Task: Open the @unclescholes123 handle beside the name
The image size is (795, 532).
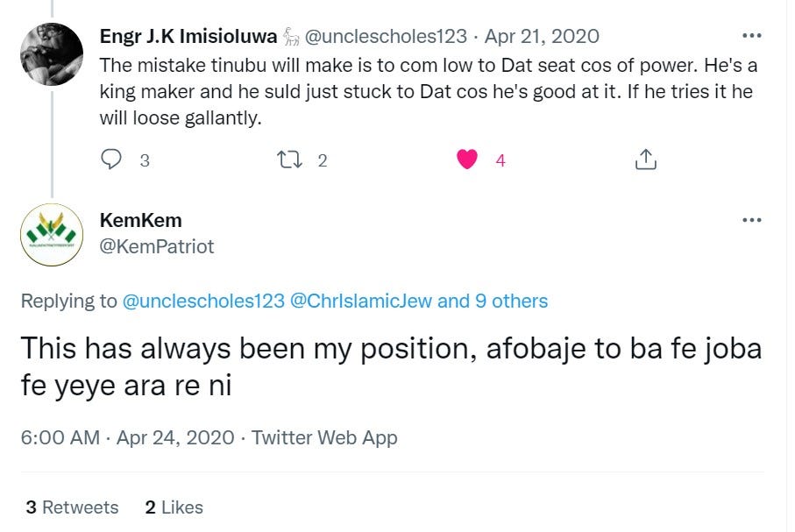Action: pos(388,37)
